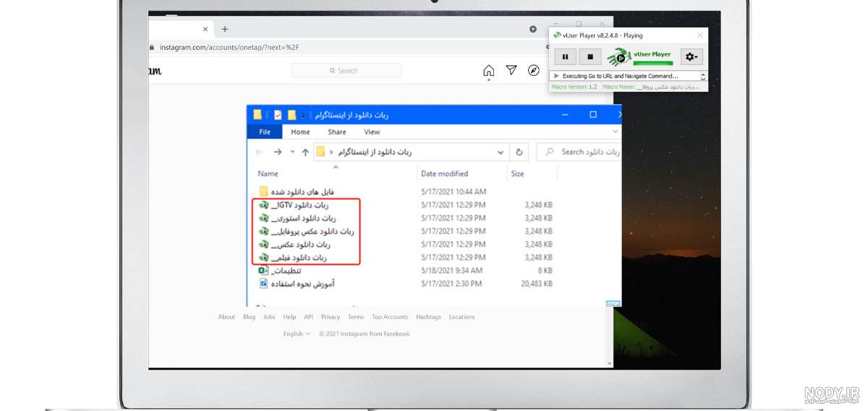868x411 pixels.
Task: Click the Explorer window title folder icon
Action: click(258, 114)
